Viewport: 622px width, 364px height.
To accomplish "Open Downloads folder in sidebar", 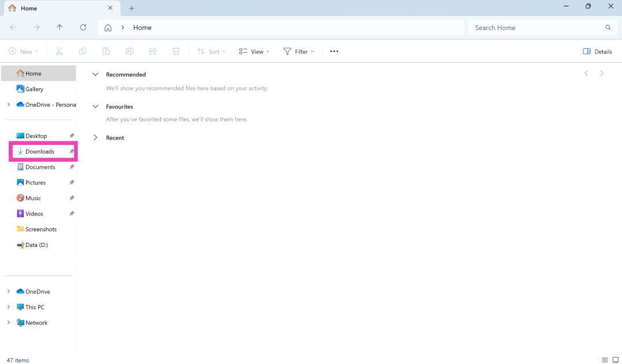I will pos(39,151).
